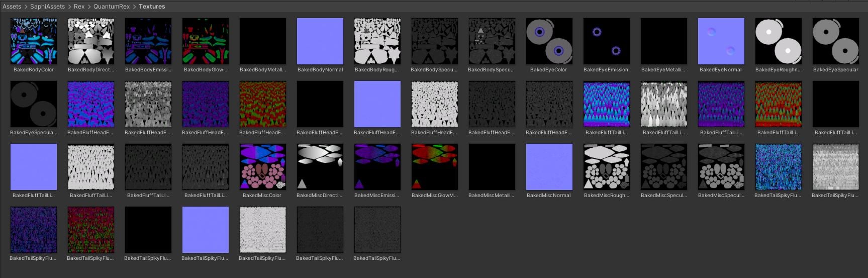868x278 pixels.
Task: Select the BakedBodyDirect texture asset
Action: point(91,41)
